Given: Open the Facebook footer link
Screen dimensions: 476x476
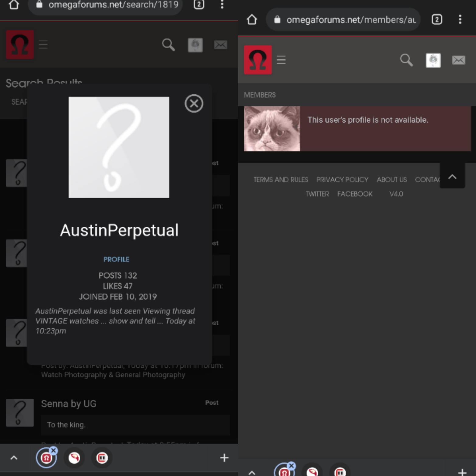Looking at the screenshot, I should coord(355,194).
